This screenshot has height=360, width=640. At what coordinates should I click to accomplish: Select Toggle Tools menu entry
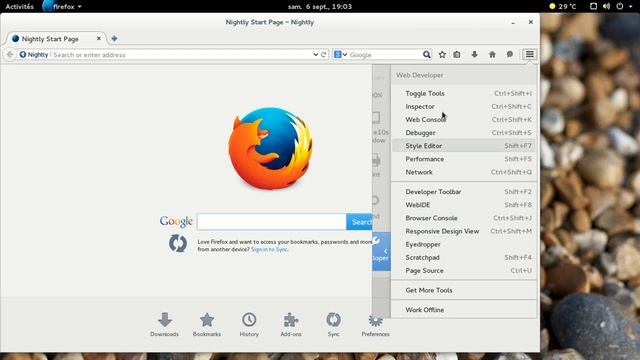coord(464,93)
